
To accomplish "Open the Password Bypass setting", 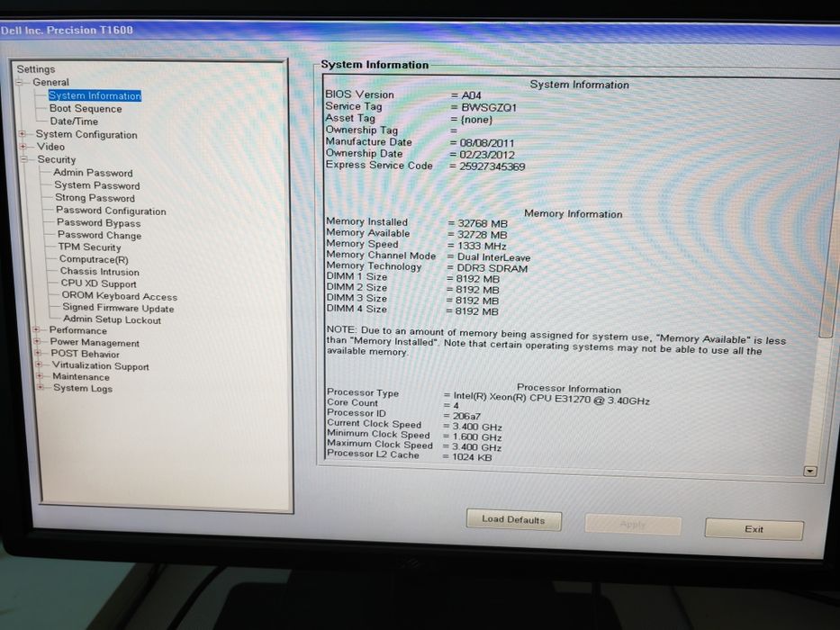I will tap(98, 223).
